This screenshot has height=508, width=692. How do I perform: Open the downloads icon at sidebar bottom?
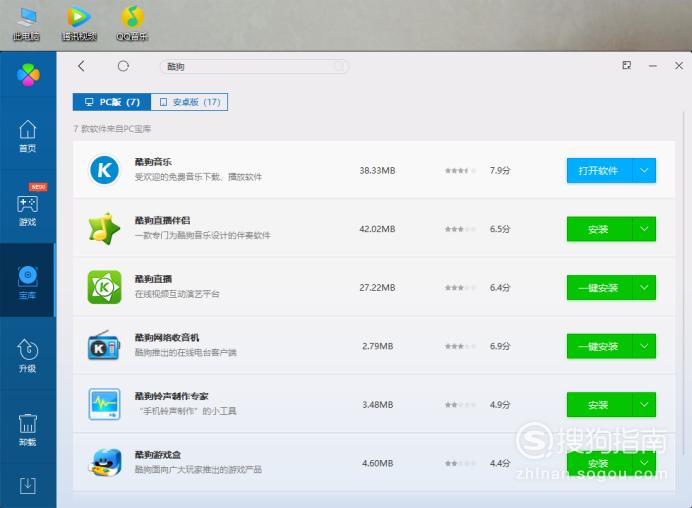point(27,486)
